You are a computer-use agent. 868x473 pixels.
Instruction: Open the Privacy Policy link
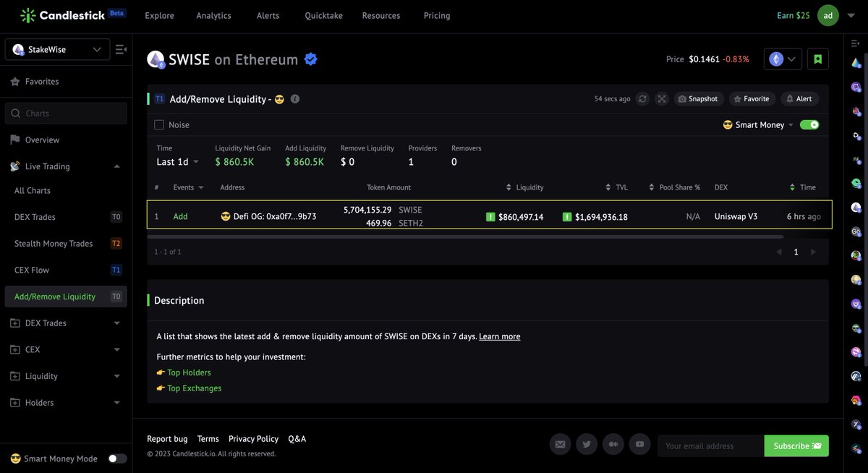click(253, 439)
